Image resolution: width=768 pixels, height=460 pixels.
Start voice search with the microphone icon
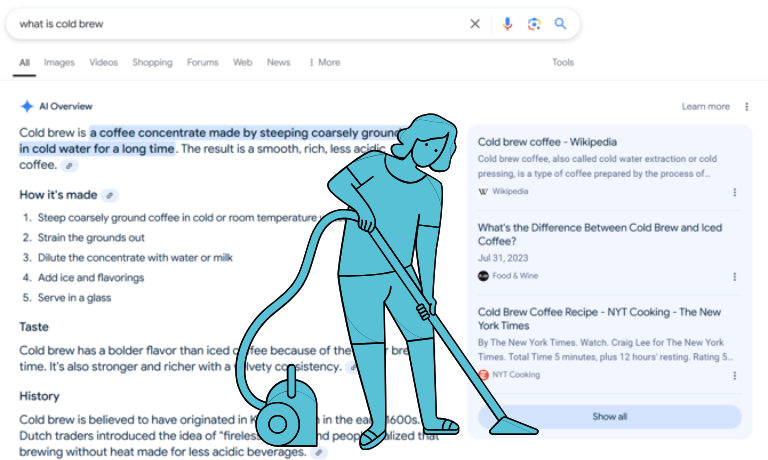click(507, 24)
